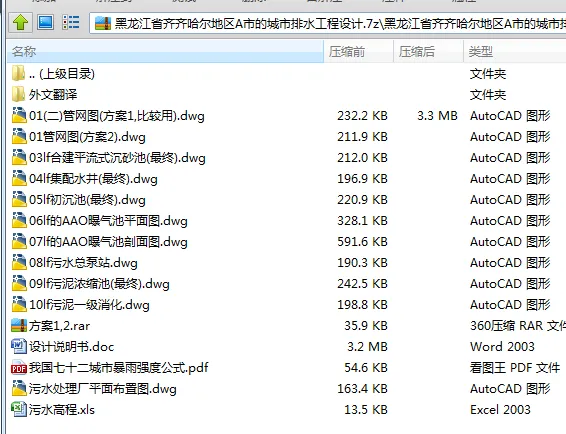This screenshot has height=434, width=566.
Task: Select the .. (上级目录) folder icon
Action: 18,74
